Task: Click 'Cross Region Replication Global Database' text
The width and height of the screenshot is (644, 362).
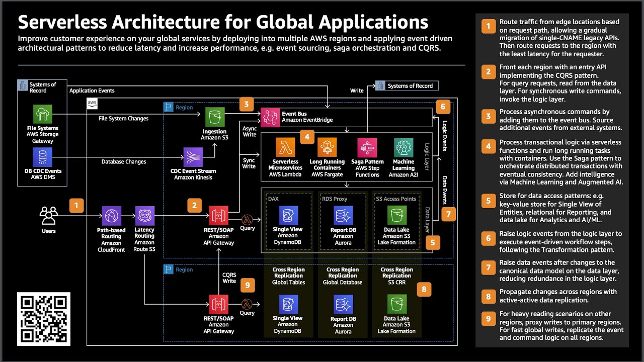Action: 343,276
